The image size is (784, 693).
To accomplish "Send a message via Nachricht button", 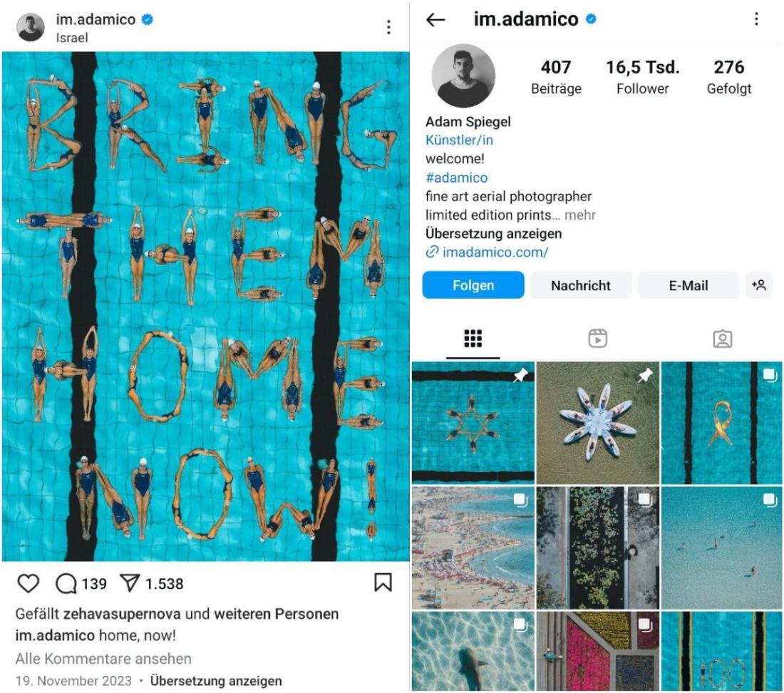I will tap(580, 285).
